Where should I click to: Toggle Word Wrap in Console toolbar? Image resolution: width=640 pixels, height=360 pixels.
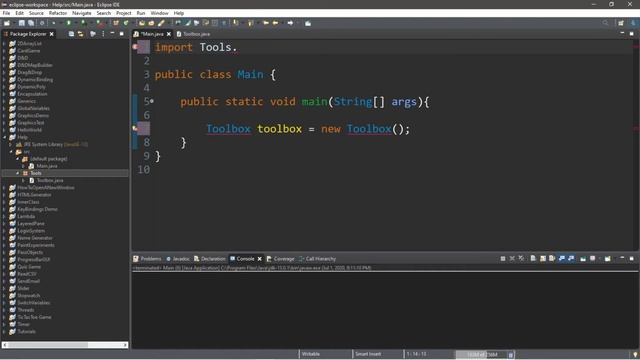tap(552, 258)
